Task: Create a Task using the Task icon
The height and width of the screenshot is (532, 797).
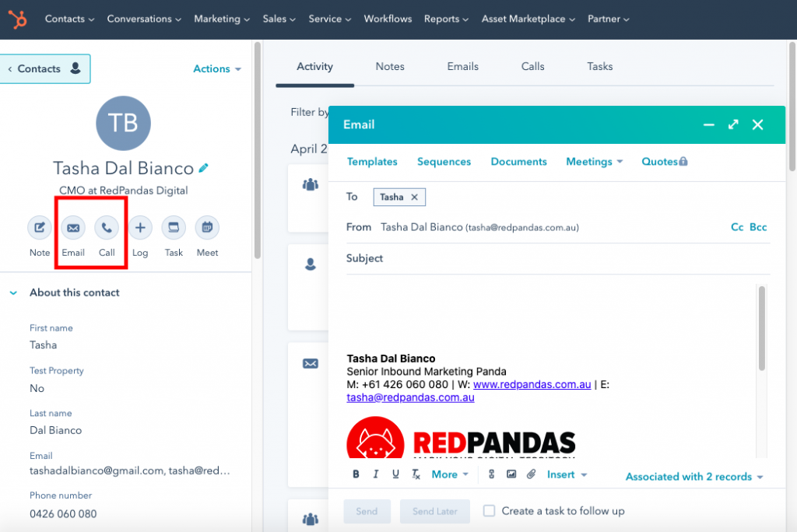Action: (x=174, y=227)
